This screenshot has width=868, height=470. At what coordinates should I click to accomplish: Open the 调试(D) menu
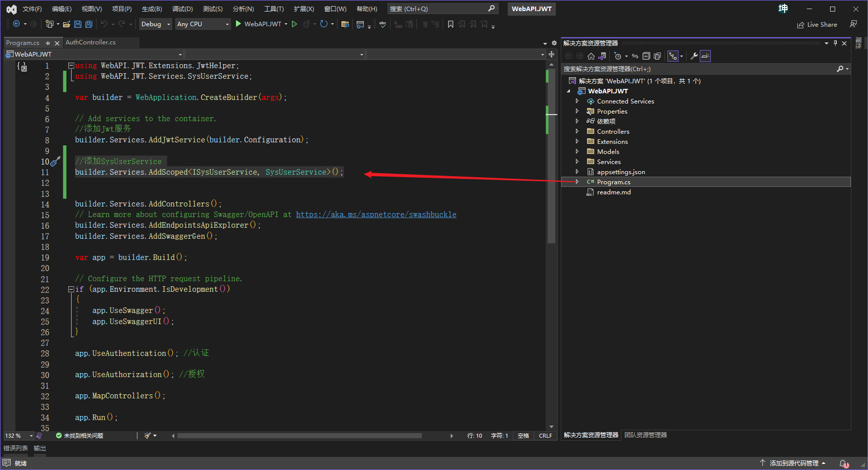point(181,8)
